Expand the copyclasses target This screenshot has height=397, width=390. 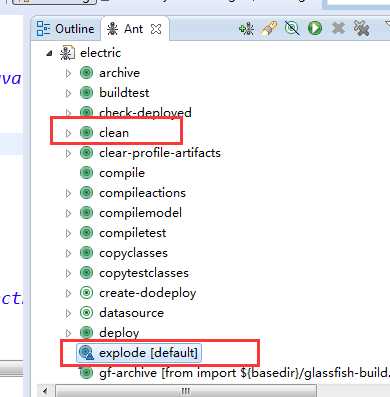coord(68,253)
